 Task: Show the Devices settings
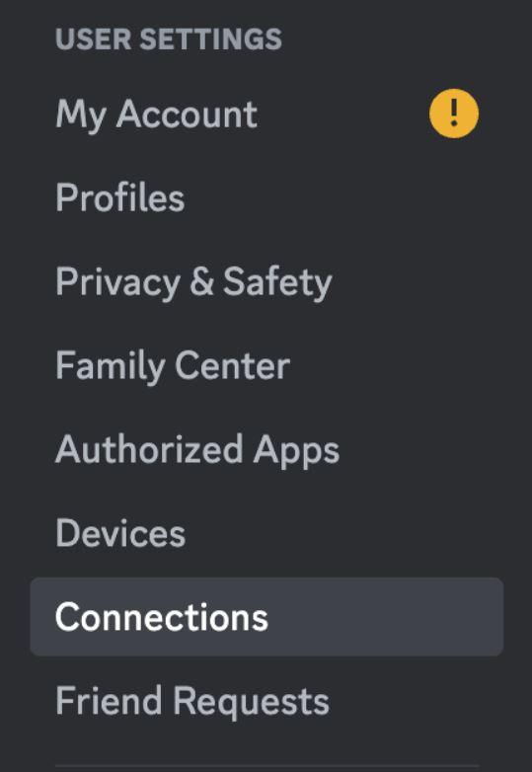pos(266,533)
